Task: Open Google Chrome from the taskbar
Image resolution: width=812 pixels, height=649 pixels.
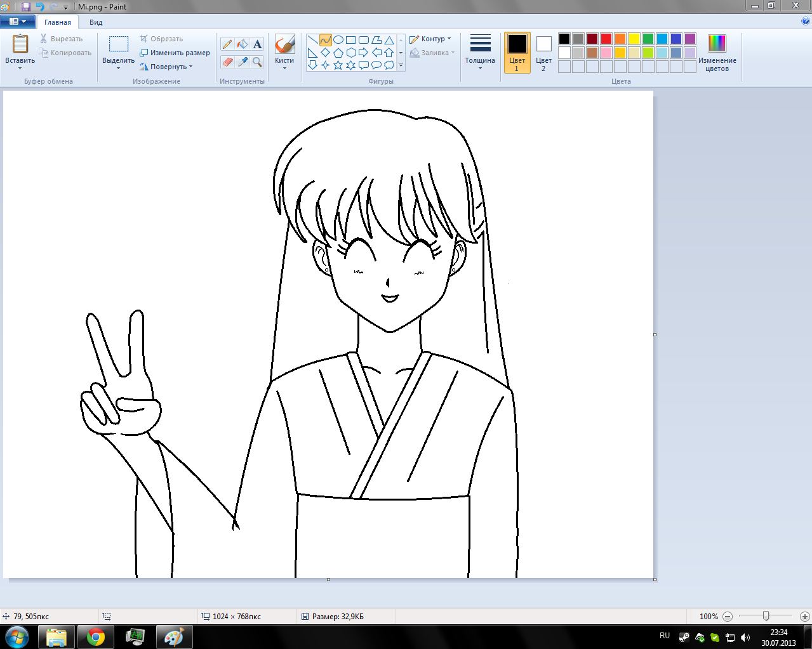Action: pyautogui.click(x=96, y=637)
